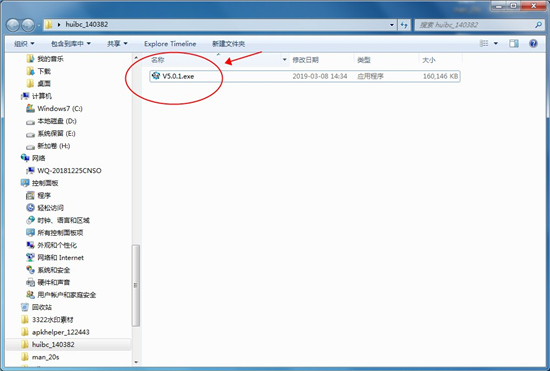This screenshot has width=550, height=371.
Task: Click navigation pane scroll down arrow
Action: 136,362
